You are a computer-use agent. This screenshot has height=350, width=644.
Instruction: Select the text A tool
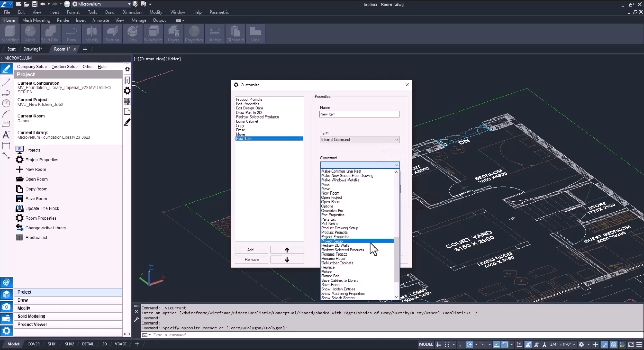tap(6, 135)
